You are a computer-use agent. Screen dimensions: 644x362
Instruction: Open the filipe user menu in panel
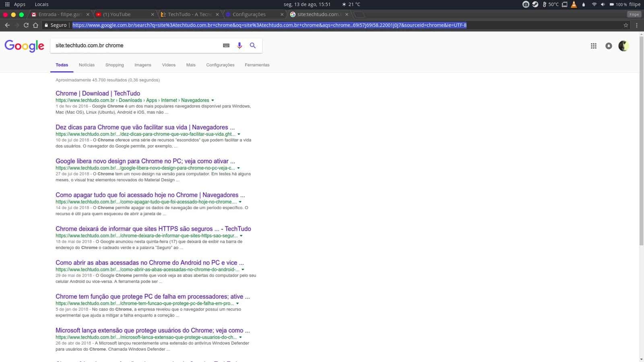[635, 4]
